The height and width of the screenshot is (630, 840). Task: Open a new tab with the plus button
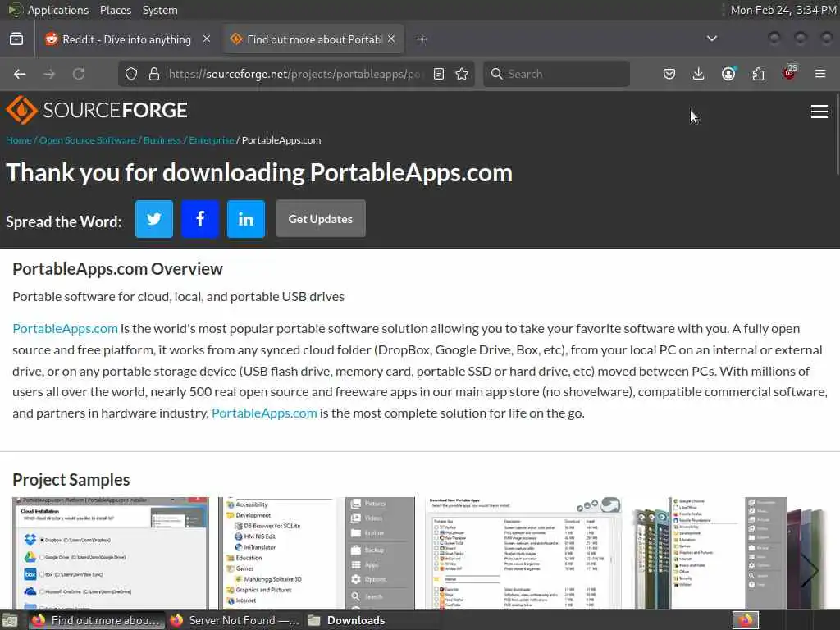(x=422, y=39)
